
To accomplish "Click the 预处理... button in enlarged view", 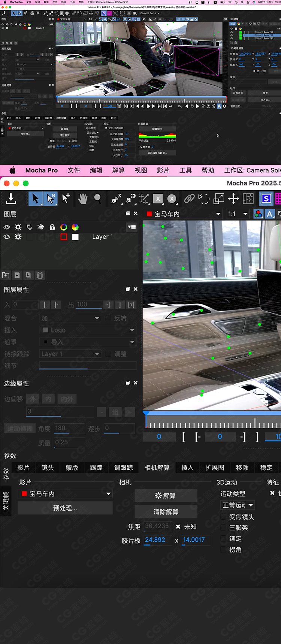I will (65, 508).
